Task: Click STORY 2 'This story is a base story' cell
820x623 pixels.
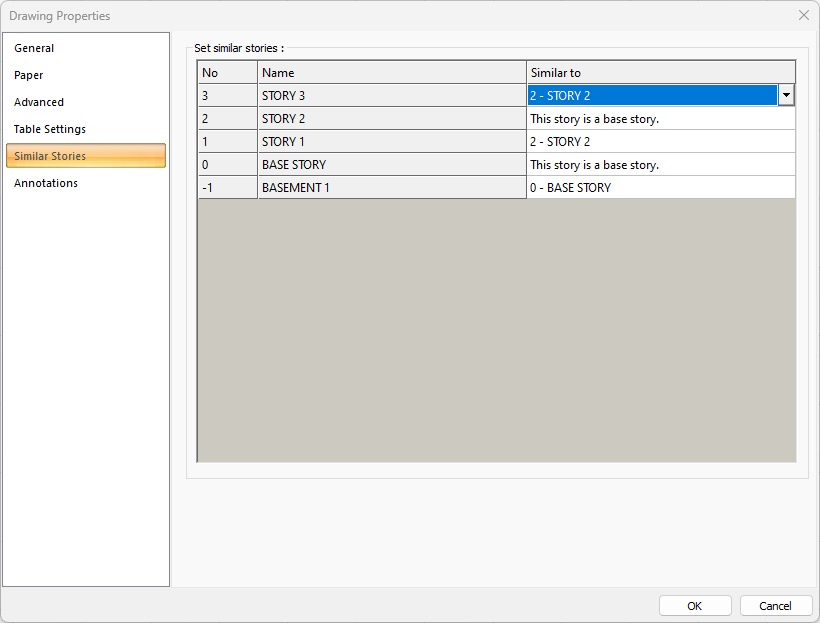Action: [660, 119]
